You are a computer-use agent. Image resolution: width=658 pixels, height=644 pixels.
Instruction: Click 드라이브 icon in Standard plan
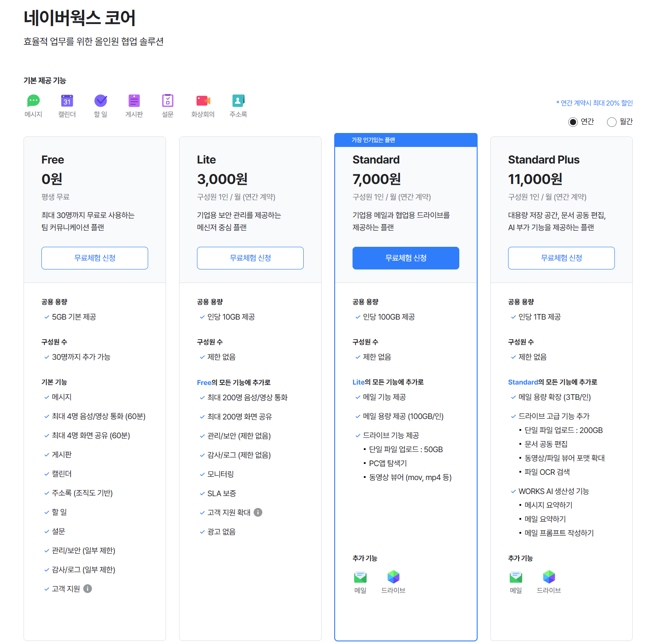(x=393, y=577)
